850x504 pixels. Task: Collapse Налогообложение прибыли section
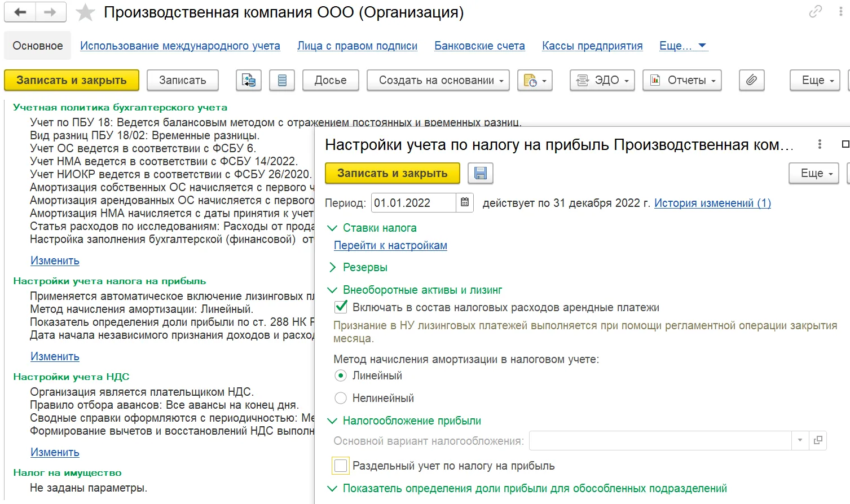coord(332,421)
